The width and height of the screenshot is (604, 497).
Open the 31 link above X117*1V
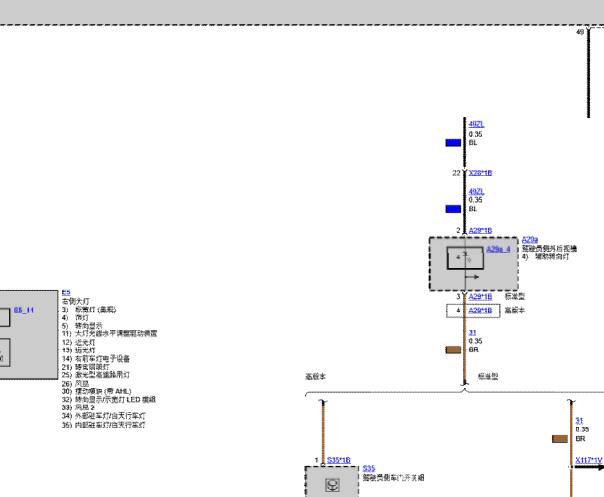pyautogui.click(x=579, y=421)
